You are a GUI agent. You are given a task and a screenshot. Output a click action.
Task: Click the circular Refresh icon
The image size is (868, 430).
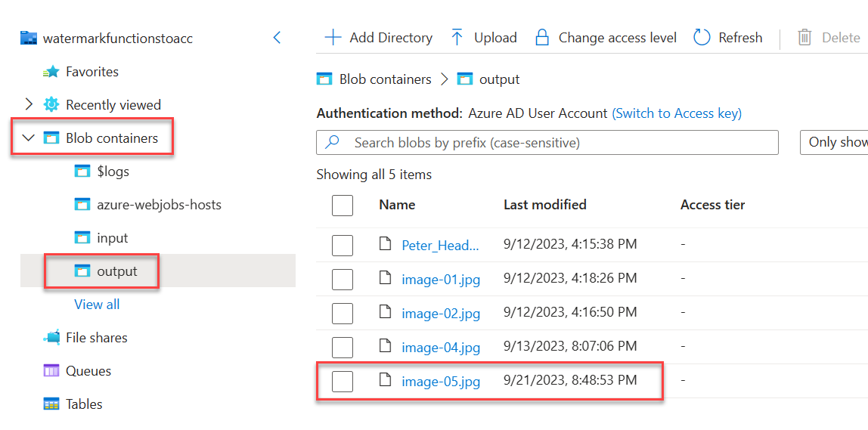point(702,38)
